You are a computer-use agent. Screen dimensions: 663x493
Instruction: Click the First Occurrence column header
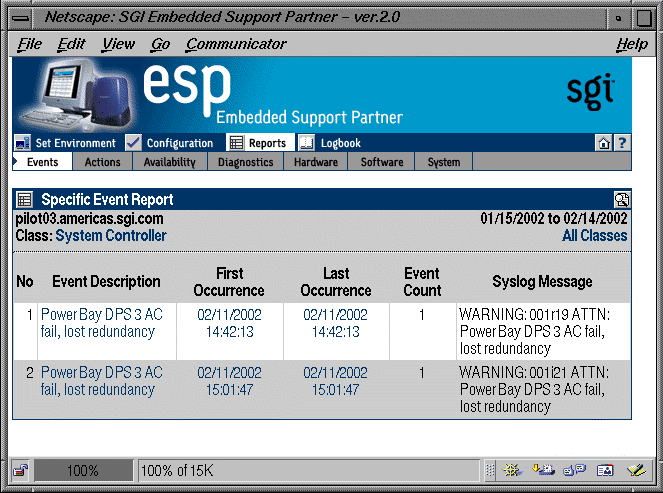pos(229,282)
